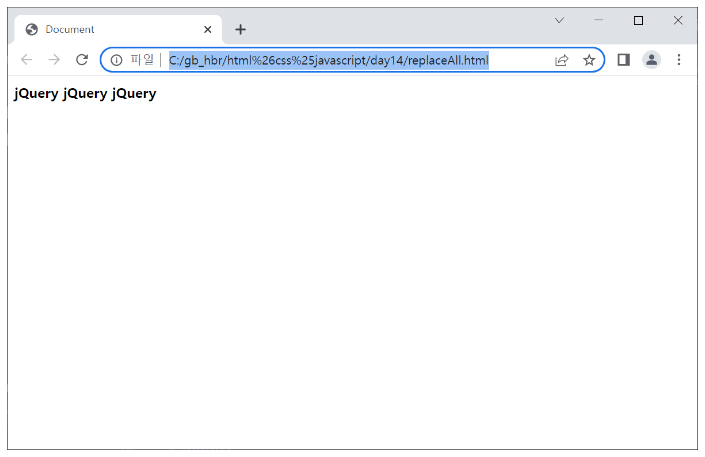The width and height of the screenshot is (705, 457).
Task: Click the globe favicon on Document tab
Action: coord(31,30)
